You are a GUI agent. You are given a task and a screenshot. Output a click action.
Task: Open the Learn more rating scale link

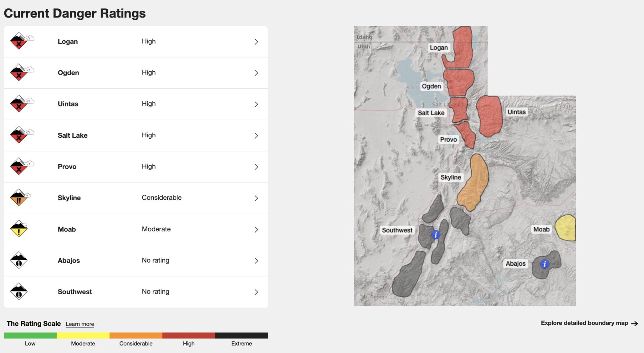pos(80,324)
